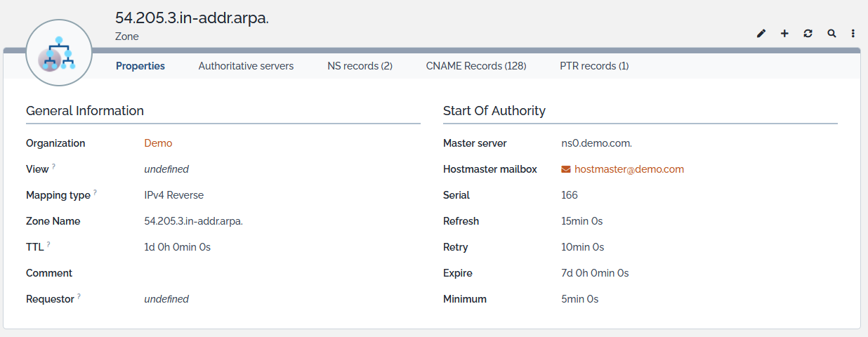Image resolution: width=868 pixels, height=337 pixels.
Task: Click the help mark next to Mapping type
Action: click(95, 192)
